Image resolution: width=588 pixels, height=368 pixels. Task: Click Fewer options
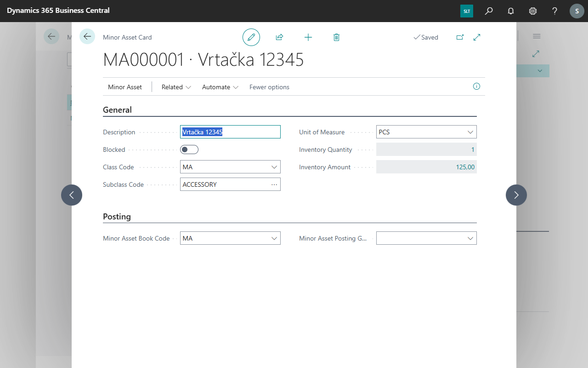pyautogui.click(x=269, y=87)
